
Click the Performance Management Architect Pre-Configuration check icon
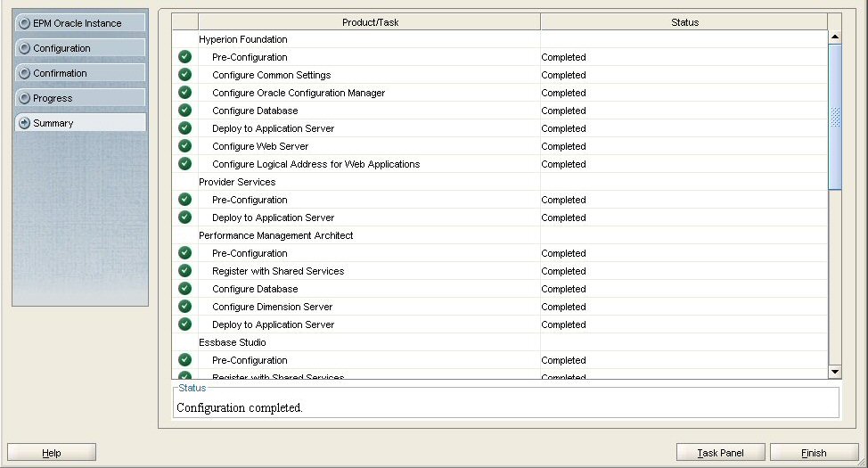(x=184, y=253)
